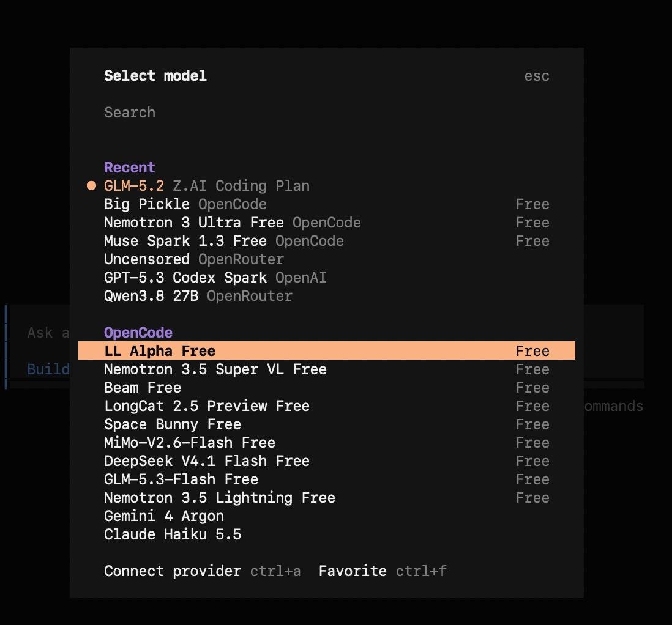Pick Nemotron 3 Ultra Free in Recent
672x625 pixels.
point(327,223)
